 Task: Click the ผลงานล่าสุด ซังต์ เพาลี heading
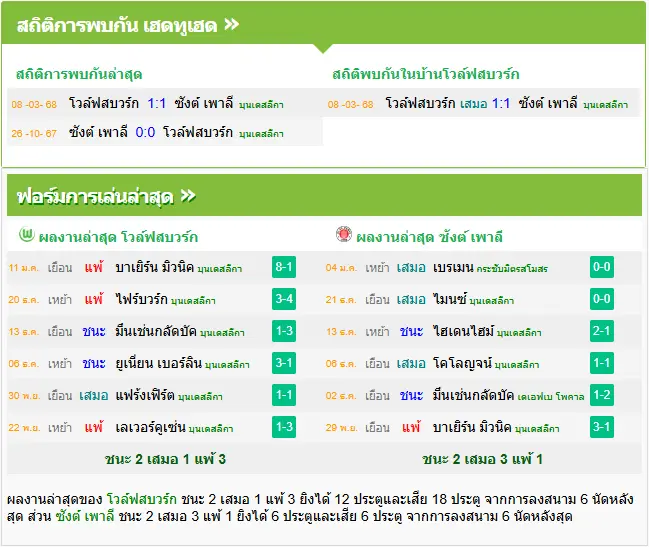pyautogui.click(x=430, y=237)
